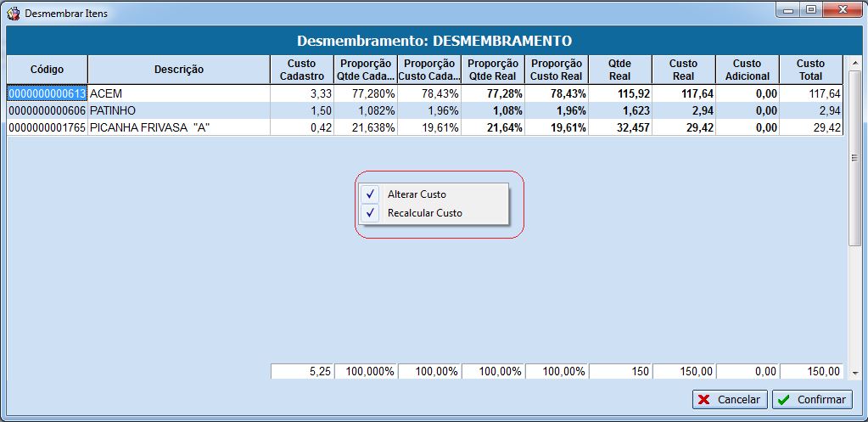This screenshot has height=422, width=868.
Task: Click the scrollbar up arrow
Action: pos(854,63)
